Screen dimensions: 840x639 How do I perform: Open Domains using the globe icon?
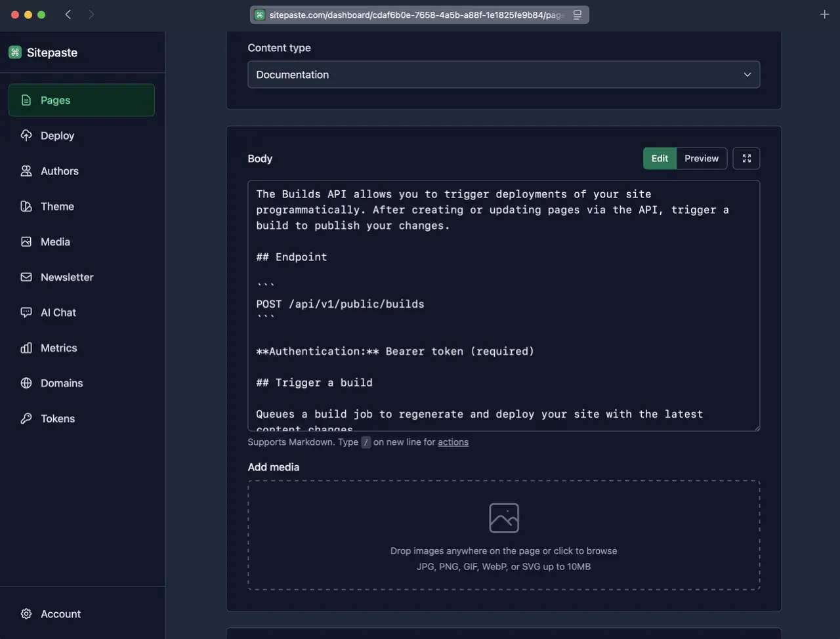26,383
